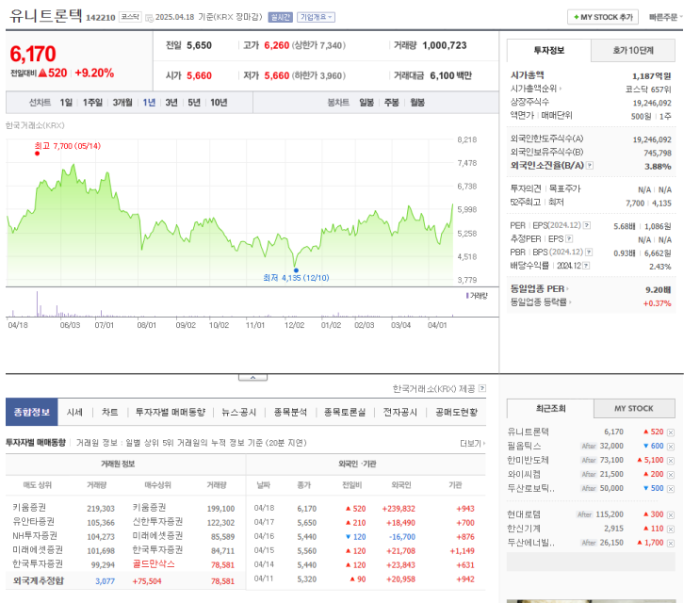The image size is (700, 603).
Task: Open help icon next to PBR BPS
Action: click(x=589, y=253)
